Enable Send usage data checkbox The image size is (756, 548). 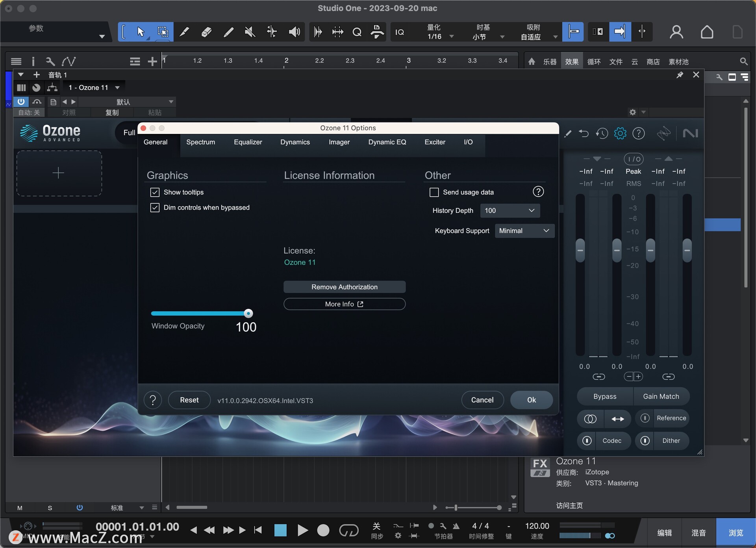(434, 192)
